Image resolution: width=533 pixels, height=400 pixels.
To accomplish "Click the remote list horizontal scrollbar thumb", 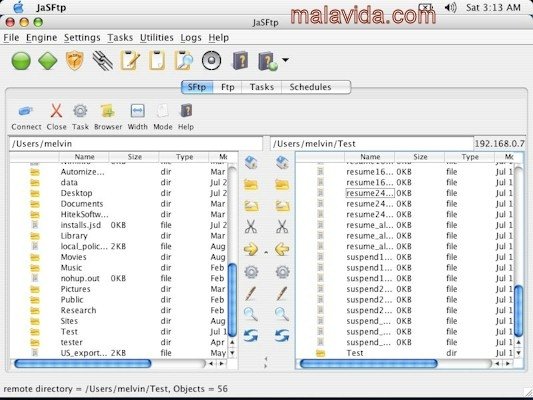I will [368, 364].
